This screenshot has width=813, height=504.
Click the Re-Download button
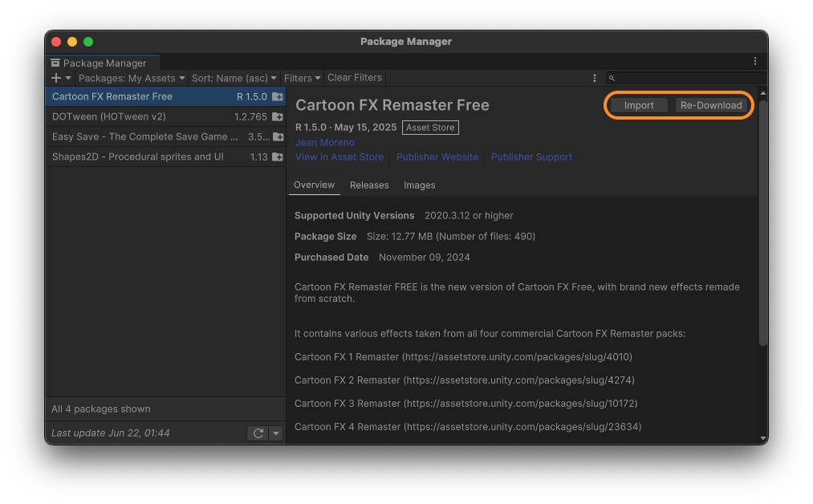pos(711,105)
